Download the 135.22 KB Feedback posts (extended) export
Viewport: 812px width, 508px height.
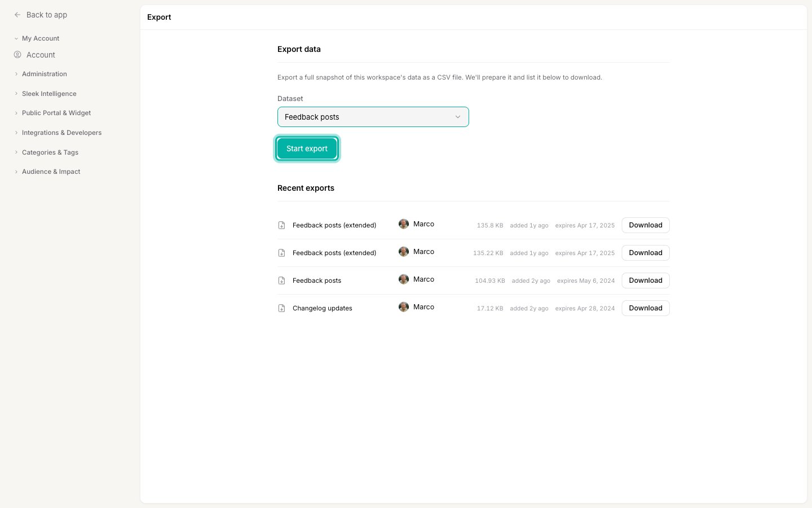point(646,253)
